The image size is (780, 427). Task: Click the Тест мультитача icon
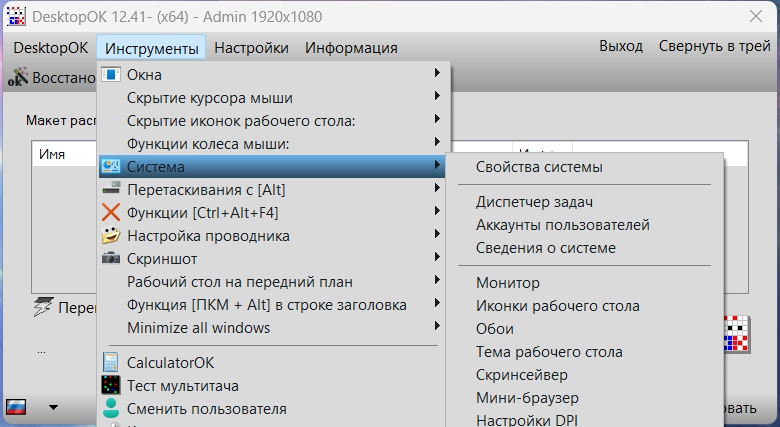point(111,386)
